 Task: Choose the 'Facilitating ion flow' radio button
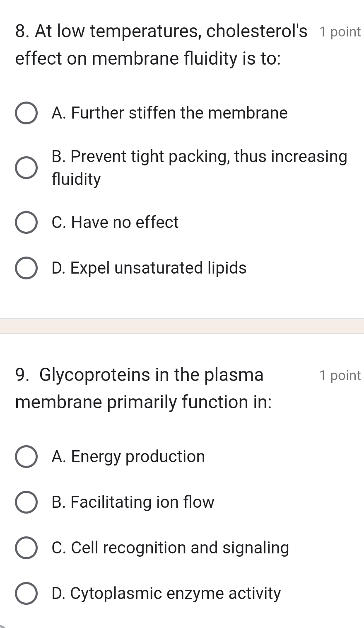pos(26,502)
